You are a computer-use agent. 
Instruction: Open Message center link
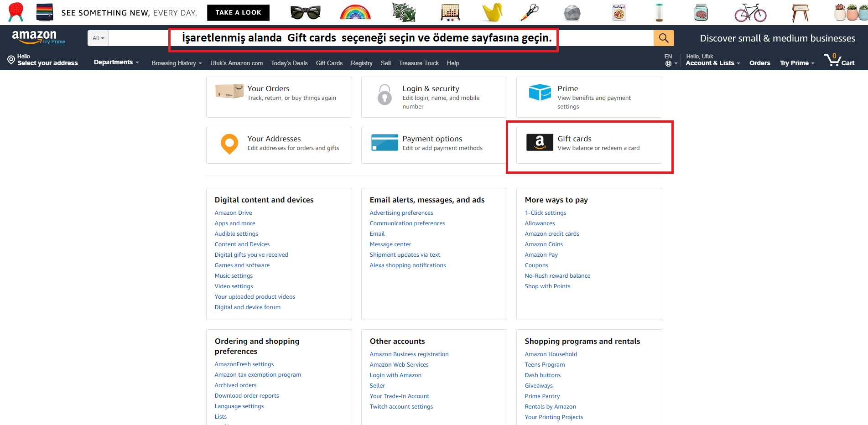click(x=390, y=244)
